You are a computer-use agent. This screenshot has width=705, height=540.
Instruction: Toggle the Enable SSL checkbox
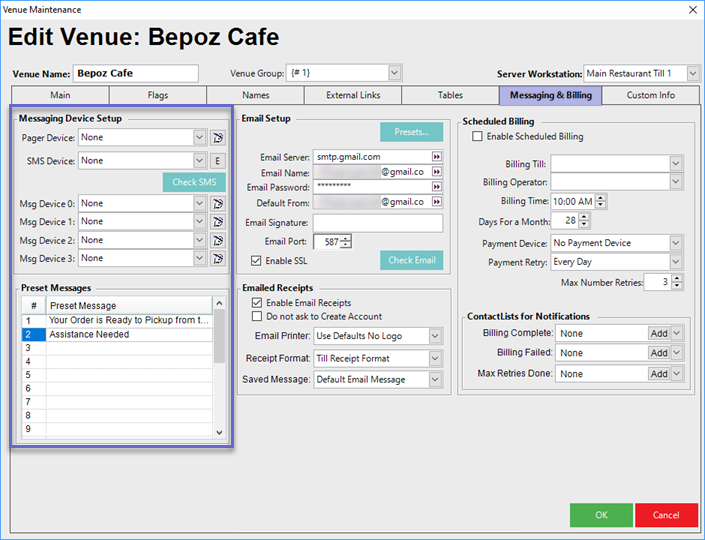pos(257,261)
